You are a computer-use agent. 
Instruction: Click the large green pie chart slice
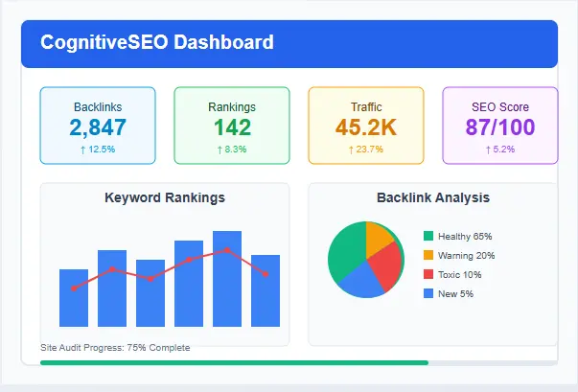[345, 249]
